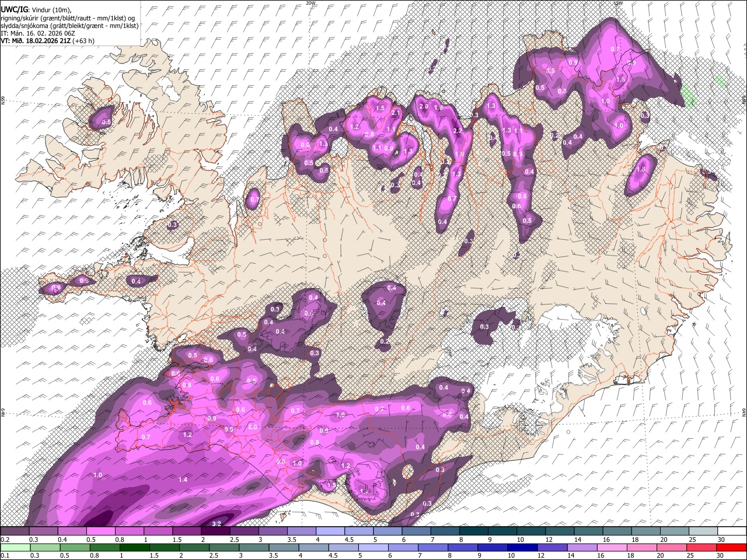Viewport: 747px width, 560px height.
Task: Click the 4.5 label on the upper scale
Action: 349,540
